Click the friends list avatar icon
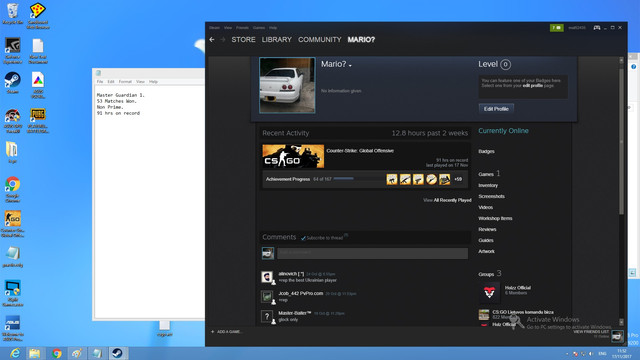 click(x=617, y=336)
